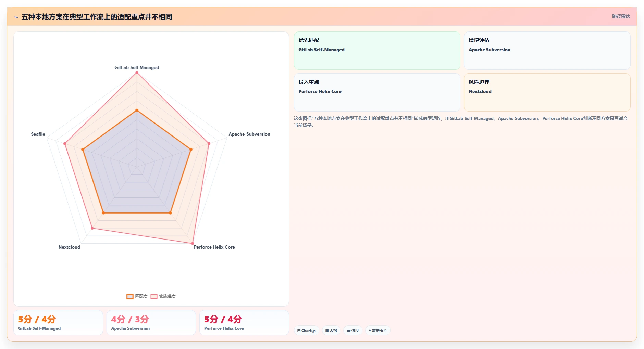Open the 投入重点 Perforce Helix Core card
The height and width of the screenshot is (349, 644).
click(377, 92)
